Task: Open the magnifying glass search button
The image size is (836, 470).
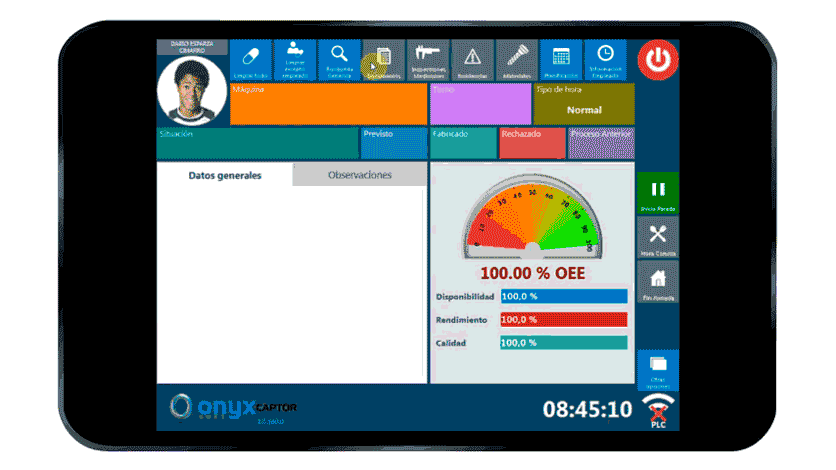Action: click(339, 59)
